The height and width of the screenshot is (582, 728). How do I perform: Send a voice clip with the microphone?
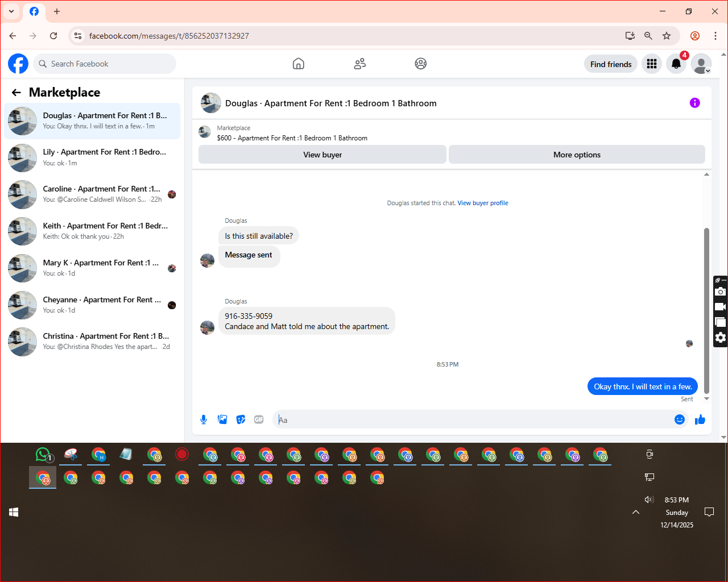click(x=204, y=419)
